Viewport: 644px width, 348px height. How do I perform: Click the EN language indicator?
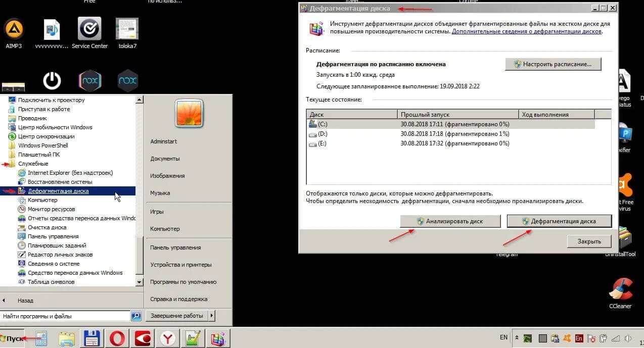click(x=503, y=337)
